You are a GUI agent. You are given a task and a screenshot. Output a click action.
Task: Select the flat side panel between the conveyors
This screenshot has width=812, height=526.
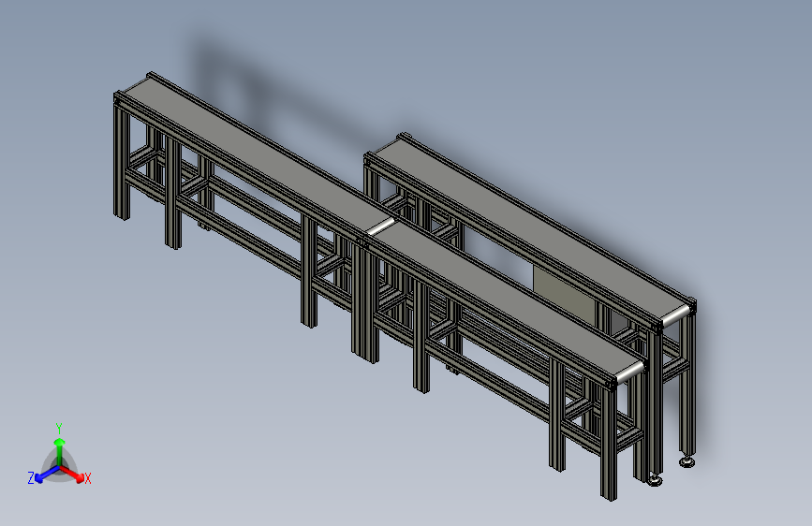click(564, 297)
